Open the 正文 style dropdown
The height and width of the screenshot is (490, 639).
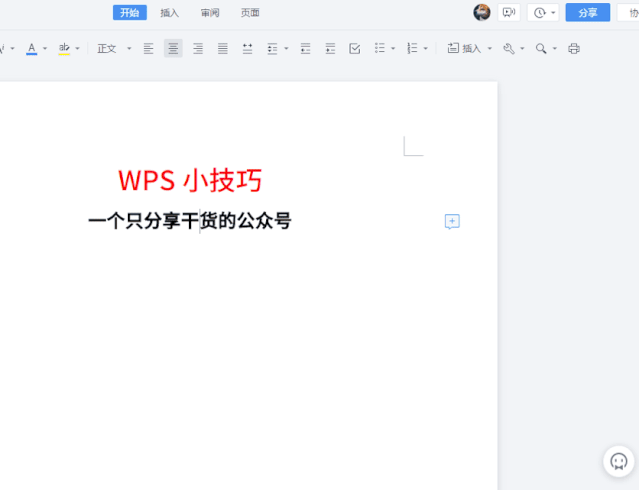(x=114, y=49)
